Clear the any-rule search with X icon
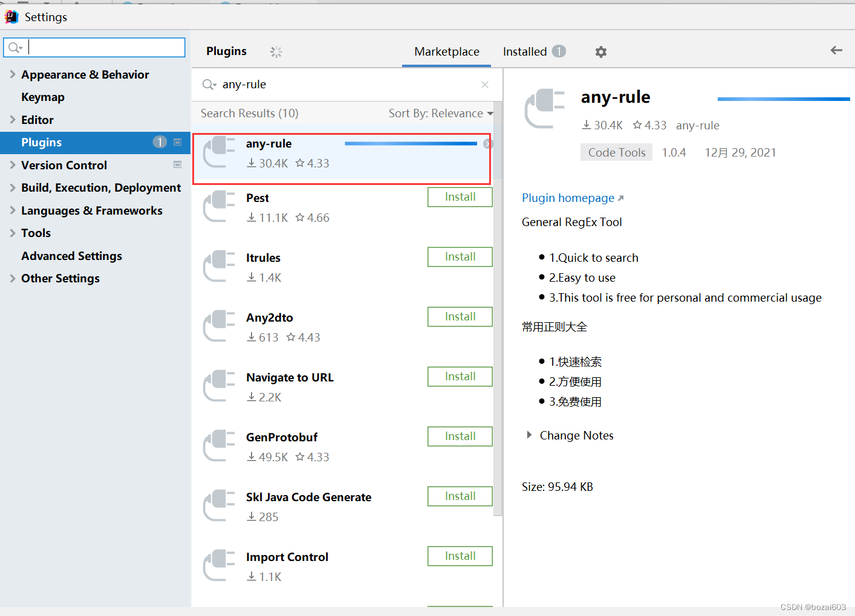The height and width of the screenshot is (616, 855). [485, 85]
